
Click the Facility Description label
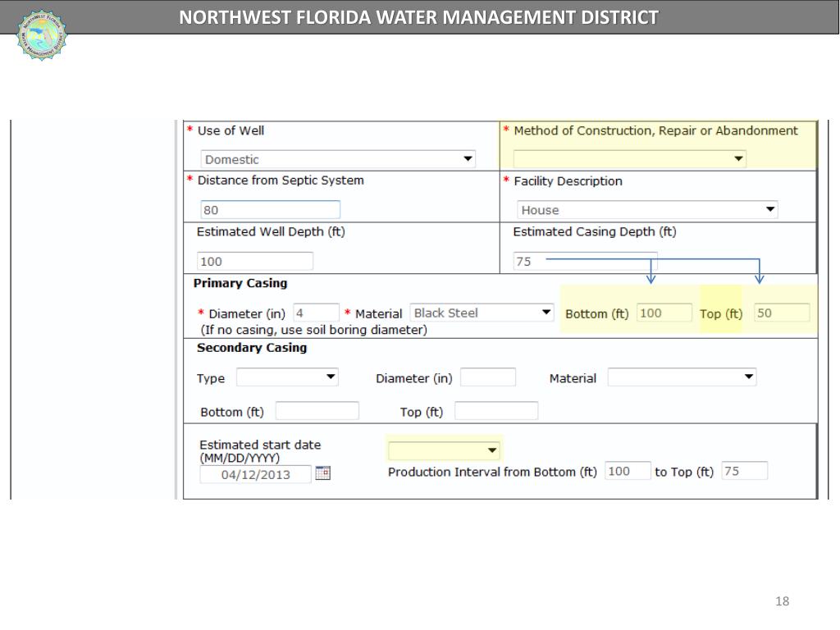pyautogui.click(x=568, y=181)
